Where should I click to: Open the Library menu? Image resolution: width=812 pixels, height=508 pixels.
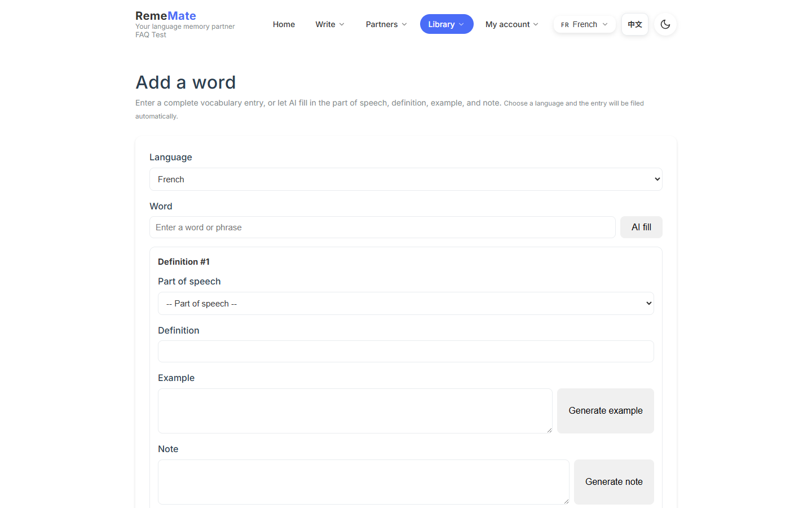[x=447, y=24]
